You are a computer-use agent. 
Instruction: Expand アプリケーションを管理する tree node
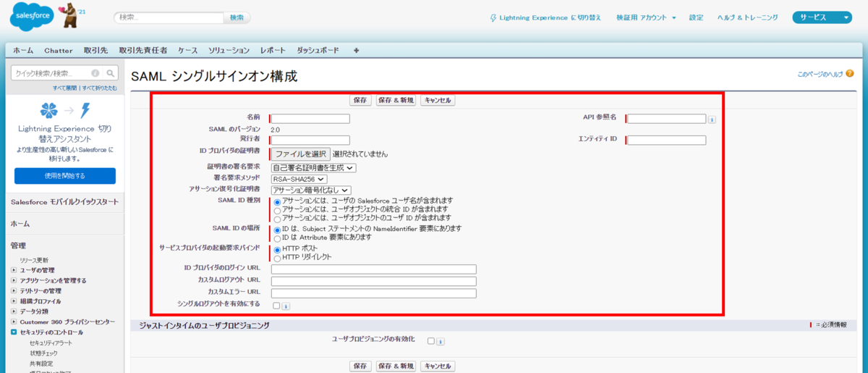click(14, 280)
